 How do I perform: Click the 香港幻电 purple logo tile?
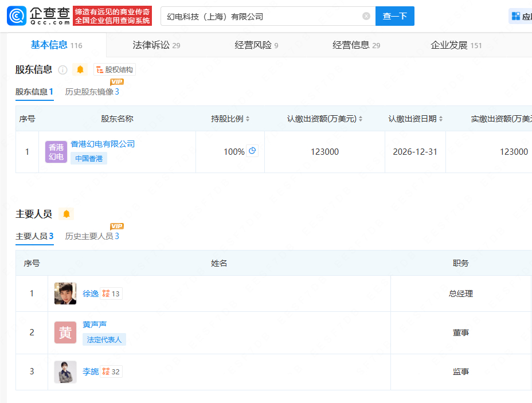[x=56, y=152]
